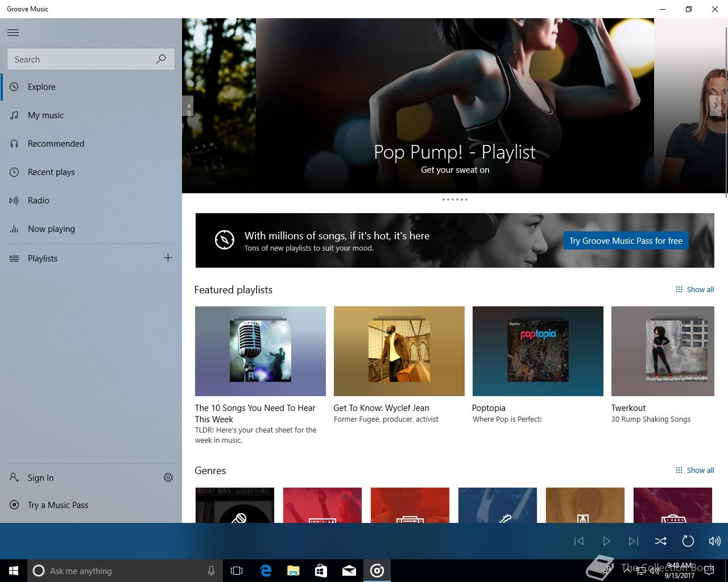Open Recent plays
This screenshot has width=728, height=582.
click(x=91, y=172)
